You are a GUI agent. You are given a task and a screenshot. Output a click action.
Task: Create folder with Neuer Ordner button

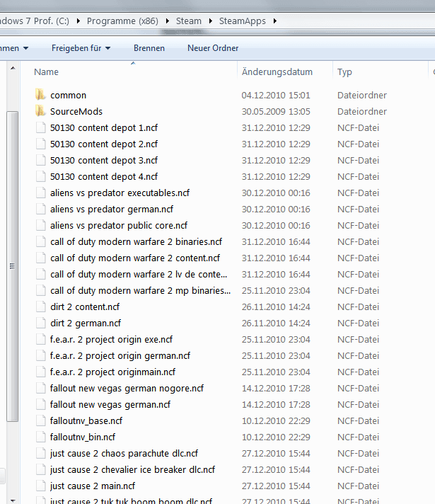[213, 48]
